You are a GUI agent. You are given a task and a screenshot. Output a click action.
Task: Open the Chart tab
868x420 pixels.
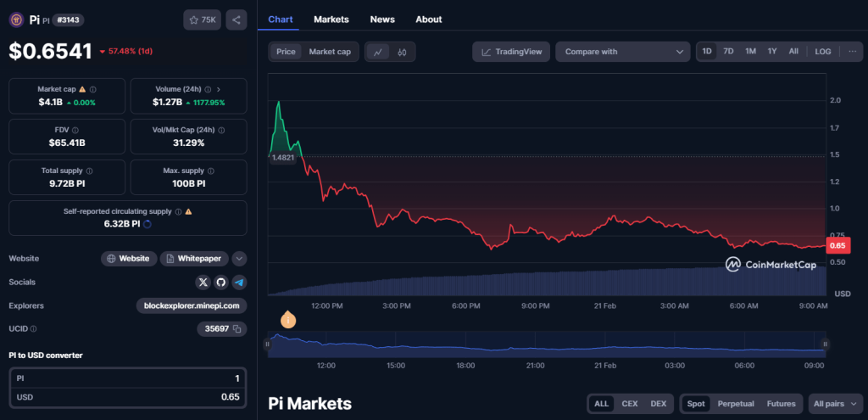tap(281, 20)
